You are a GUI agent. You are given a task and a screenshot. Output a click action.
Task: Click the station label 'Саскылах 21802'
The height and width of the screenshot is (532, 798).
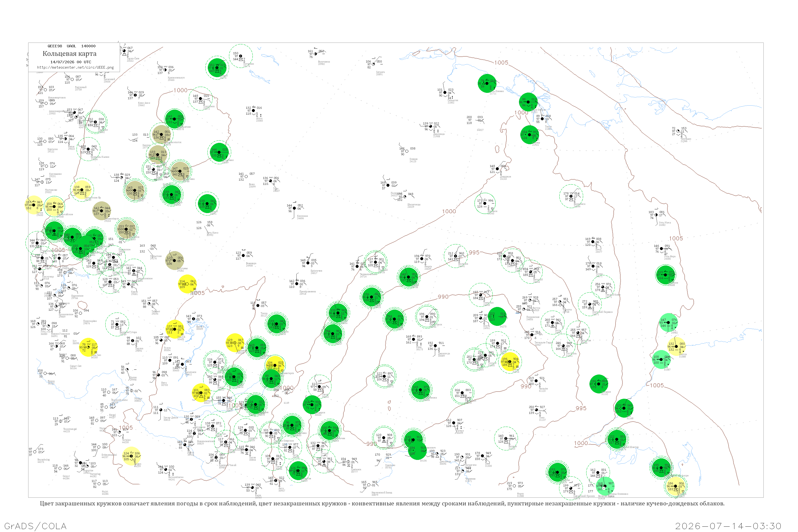[453, 101]
